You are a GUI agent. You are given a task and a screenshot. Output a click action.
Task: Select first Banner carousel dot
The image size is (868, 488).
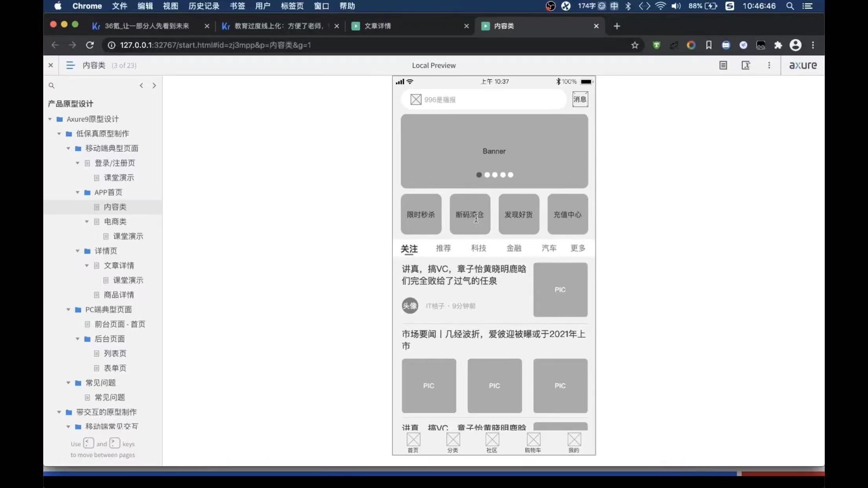(x=479, y=175)
